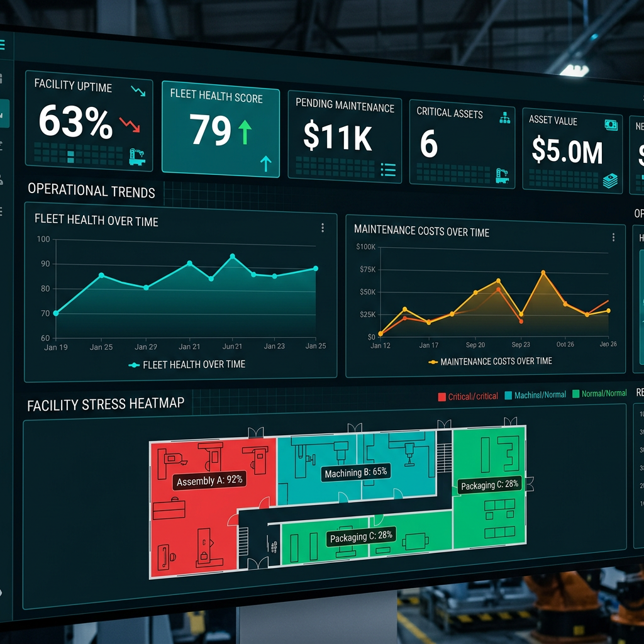Open the Fleet Health chart three-dot menu
Image resolution: width=644 pixels, height=644 pixels.
pos(323,228)
